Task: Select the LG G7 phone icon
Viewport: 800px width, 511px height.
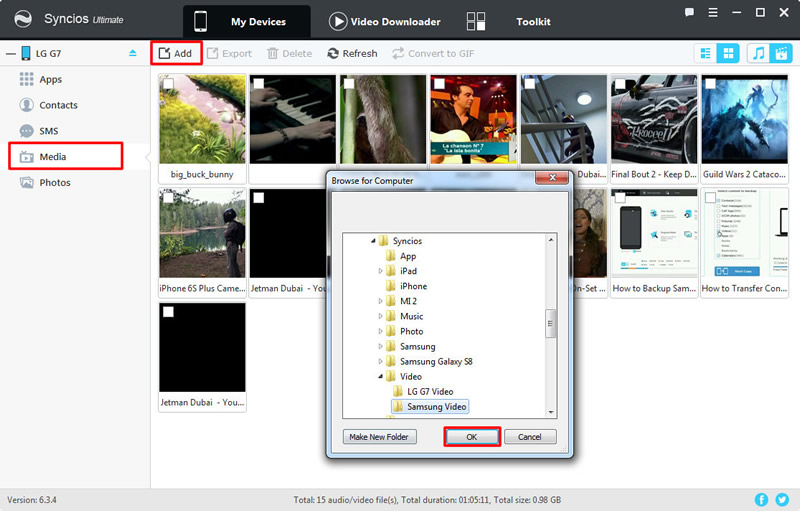Action: (x=26, y=53)
